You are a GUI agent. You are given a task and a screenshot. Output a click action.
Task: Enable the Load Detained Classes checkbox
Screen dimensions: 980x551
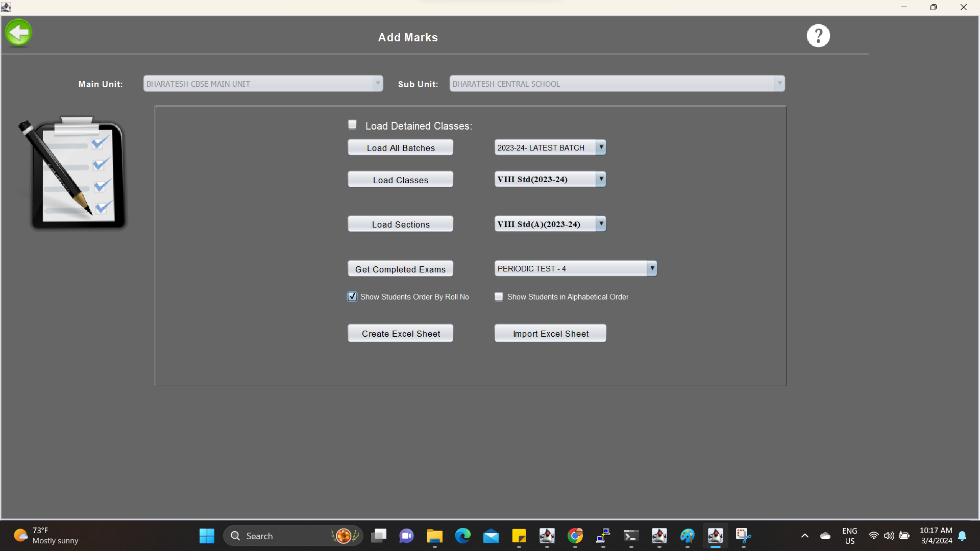tap(352, 124)
